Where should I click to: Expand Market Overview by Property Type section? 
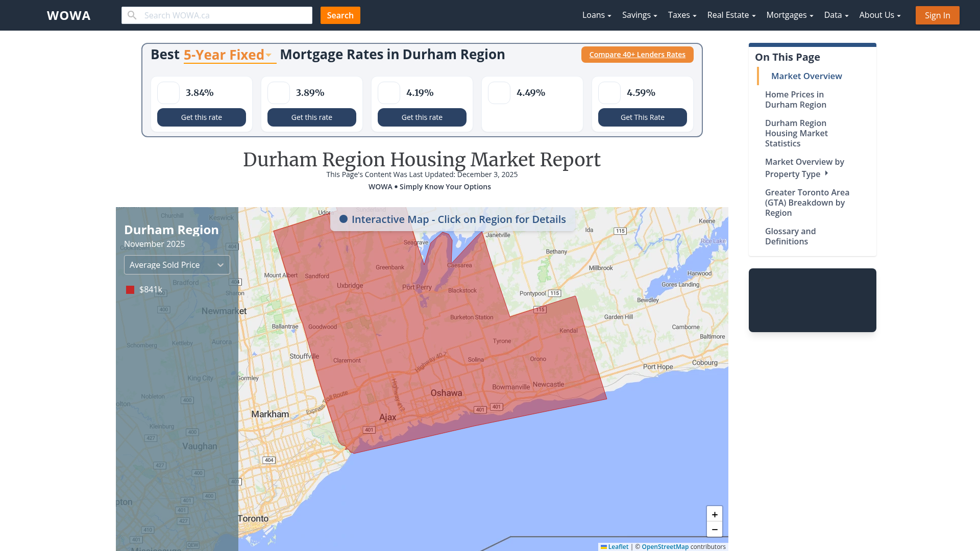827,173
